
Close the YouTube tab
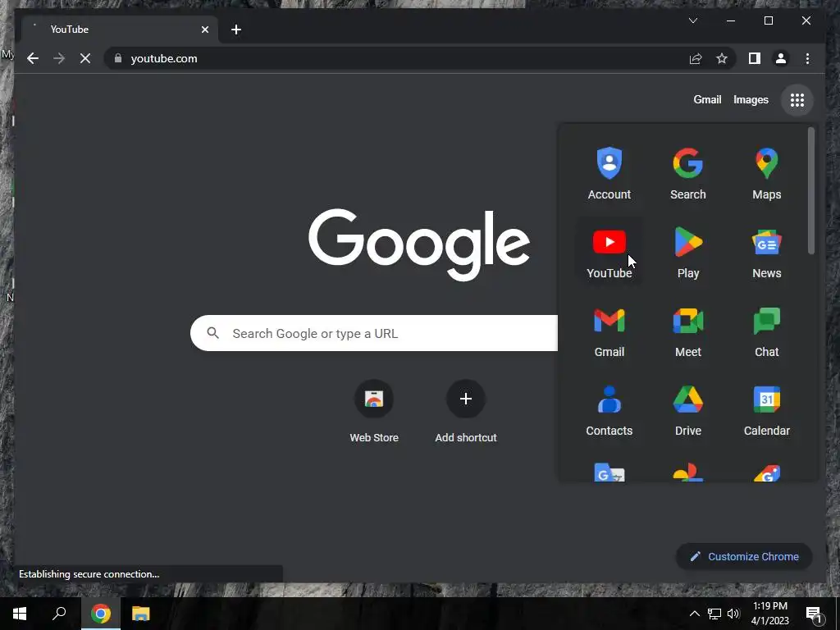204,30
